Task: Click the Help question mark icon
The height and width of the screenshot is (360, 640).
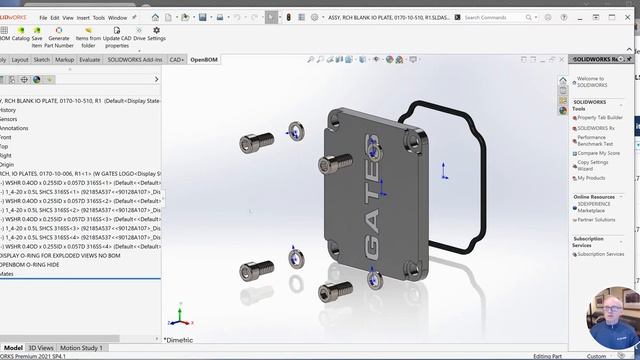Action: click(x=564, y=18)
